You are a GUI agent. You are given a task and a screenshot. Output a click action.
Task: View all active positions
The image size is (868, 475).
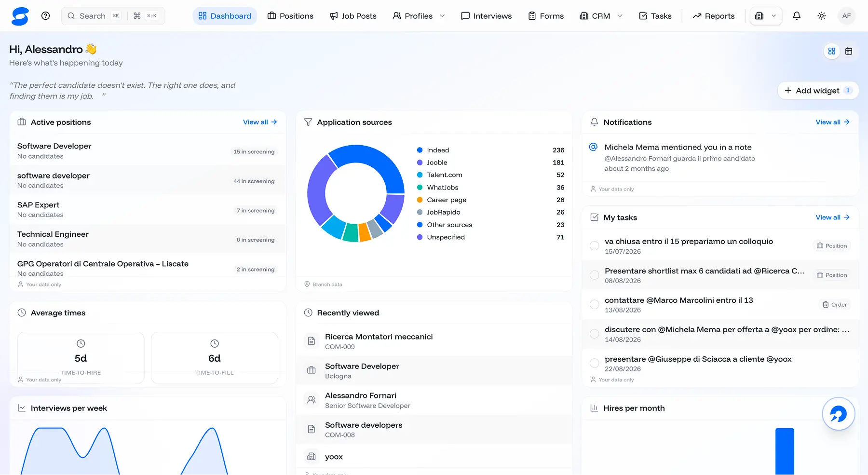coord(260,122)
